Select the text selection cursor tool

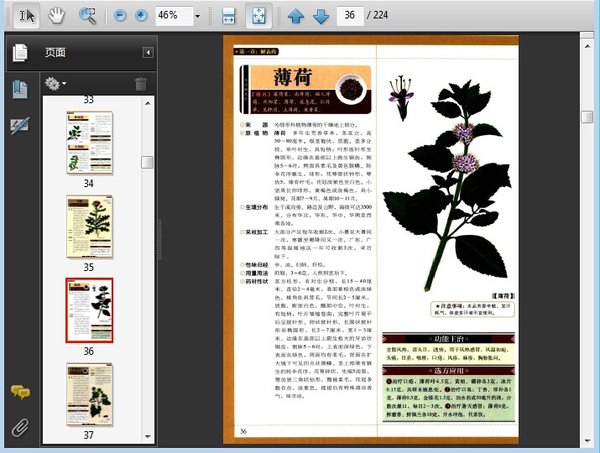point(28,16)
